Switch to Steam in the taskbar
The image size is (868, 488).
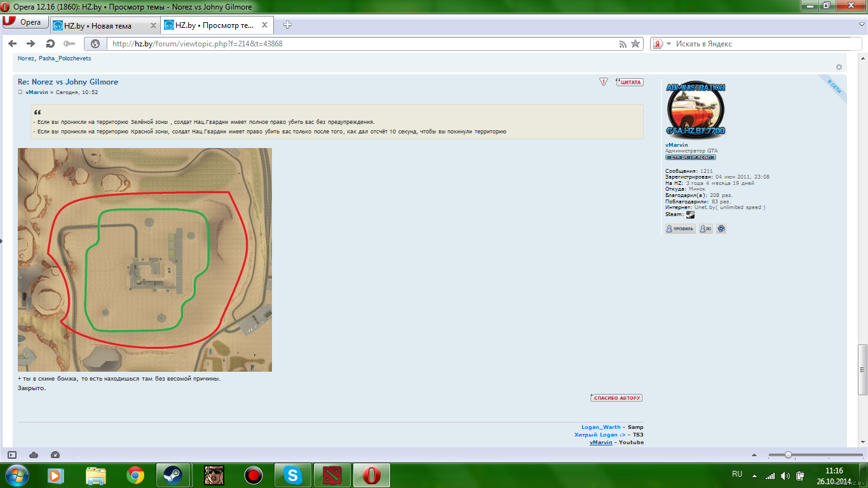click(174, 475)
